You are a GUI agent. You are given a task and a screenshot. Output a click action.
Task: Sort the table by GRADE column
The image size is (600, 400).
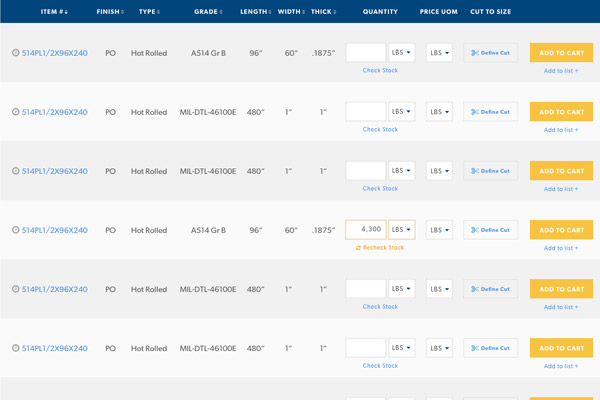point(208,12)
